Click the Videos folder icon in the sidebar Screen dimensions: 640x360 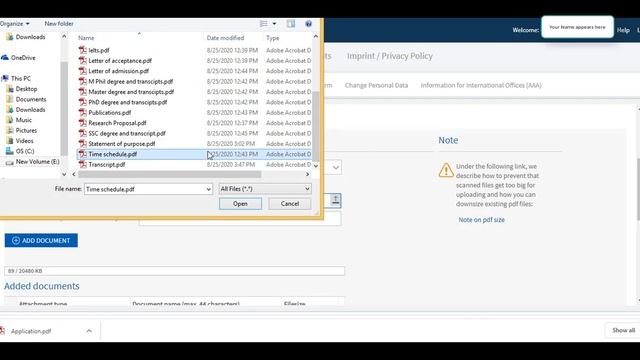point(10,141)
